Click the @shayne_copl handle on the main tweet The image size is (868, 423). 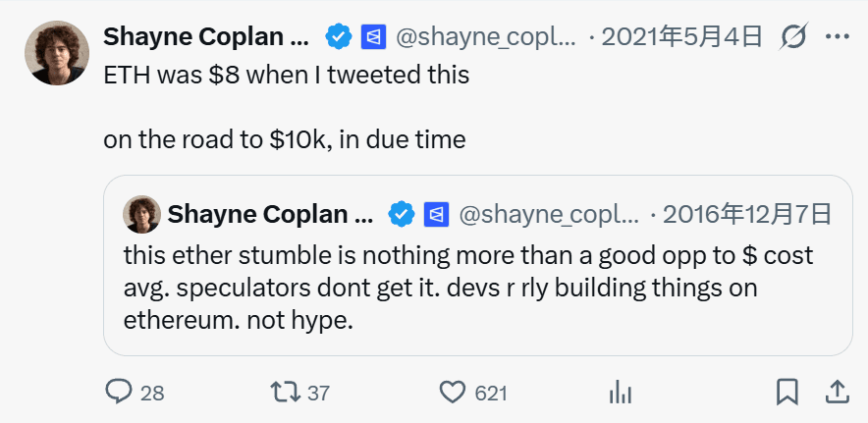[x=485, y=38]
